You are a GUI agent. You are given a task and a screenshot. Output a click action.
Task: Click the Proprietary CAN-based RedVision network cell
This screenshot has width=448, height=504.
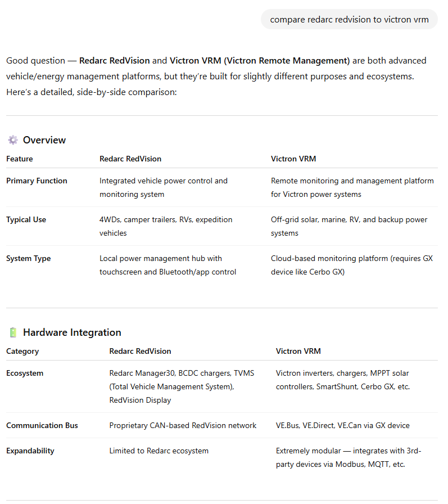coord(183,425)
